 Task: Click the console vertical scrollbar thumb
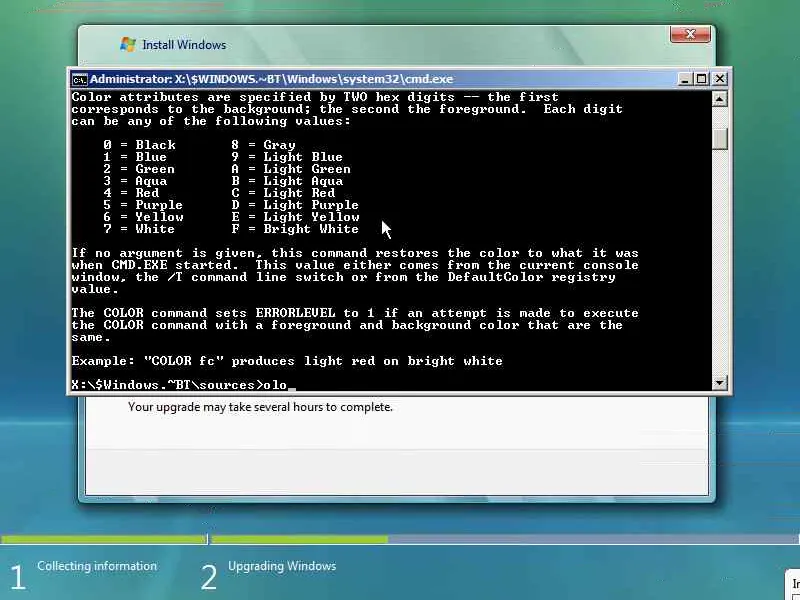tap(719, 139)
